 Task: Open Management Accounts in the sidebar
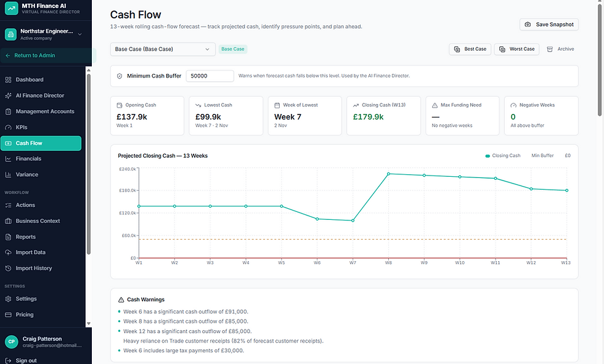click(x=41, y=111)
